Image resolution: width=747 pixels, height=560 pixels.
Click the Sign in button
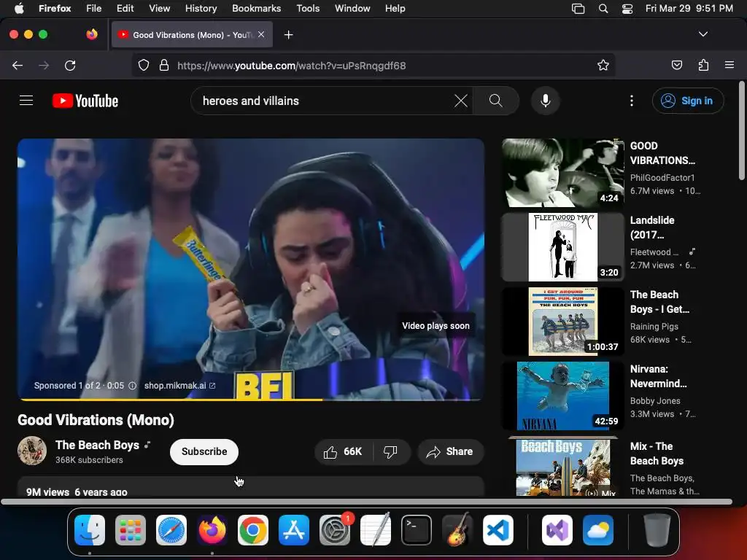pos(688,101)
